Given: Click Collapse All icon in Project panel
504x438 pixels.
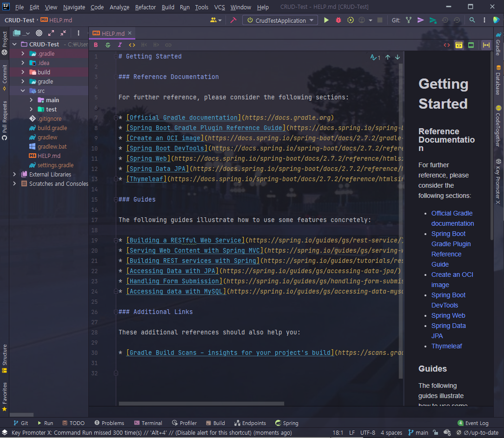Looking at the screenshot, I should (63, 33).
